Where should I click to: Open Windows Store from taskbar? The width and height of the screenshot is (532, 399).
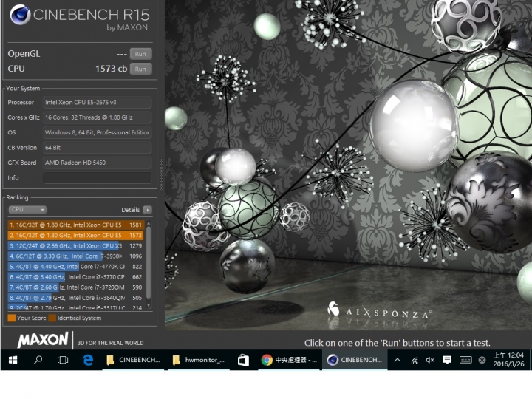pyautogui.click(x=243, y=360)
